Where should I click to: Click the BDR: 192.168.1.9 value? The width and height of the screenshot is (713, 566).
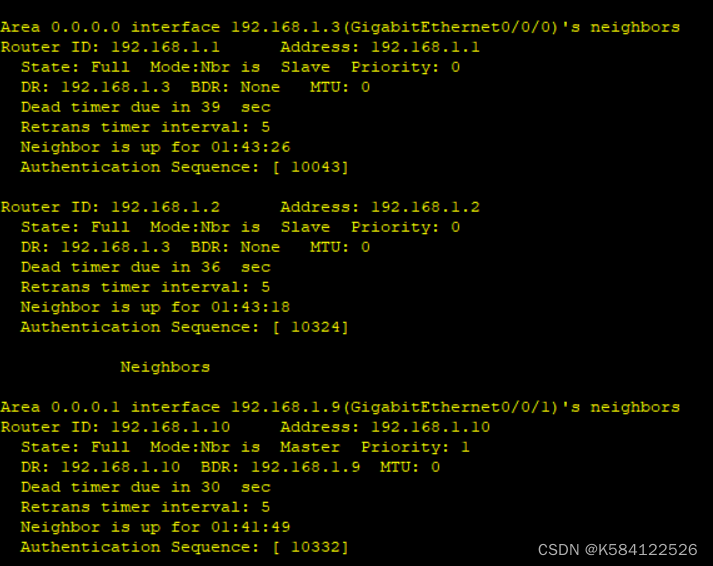(x=281, y=467)
